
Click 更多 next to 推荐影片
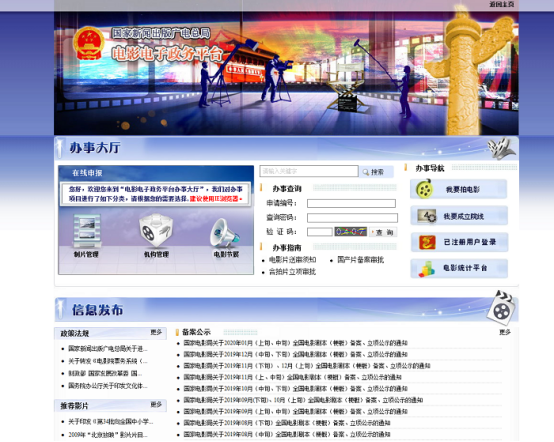point(156,404)
